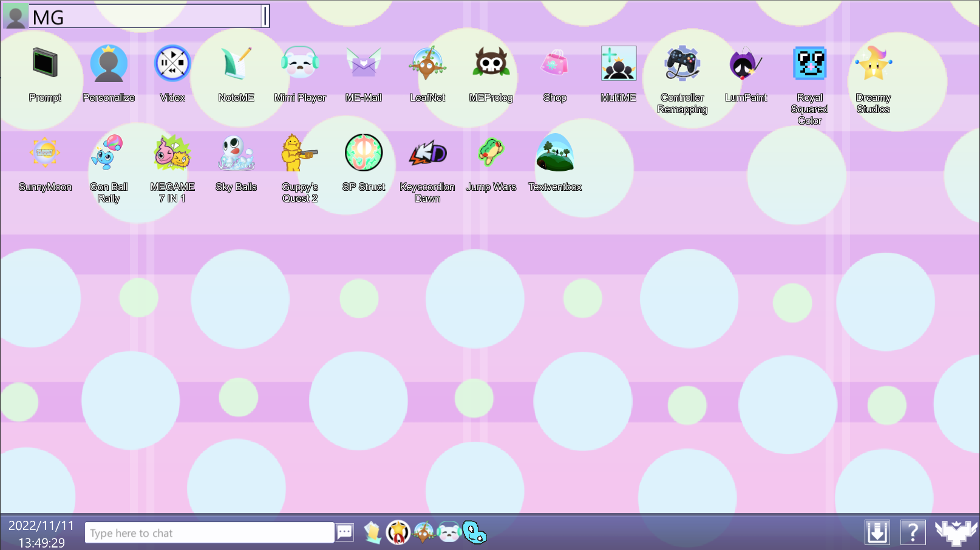980x550 pixels.
Task: Launch the LumPaint app
Action: [746, 63]
